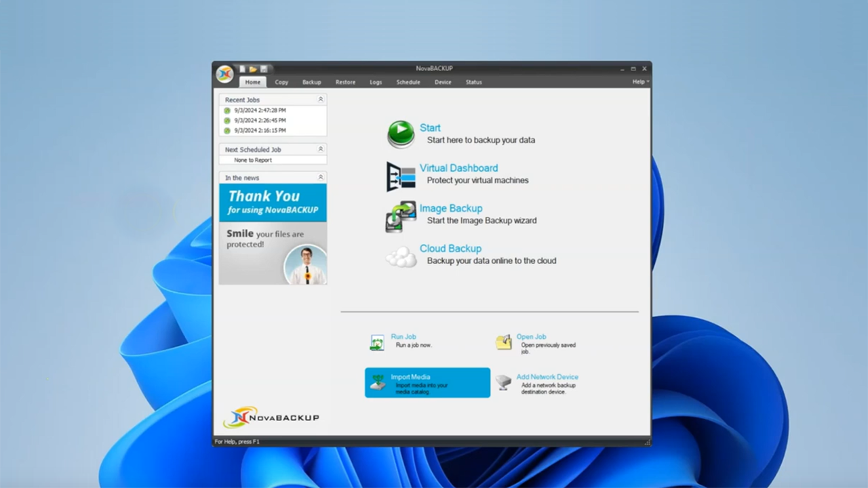Click the Cloud Backup link text
This screenshot has height=488, width=868.
450,248
